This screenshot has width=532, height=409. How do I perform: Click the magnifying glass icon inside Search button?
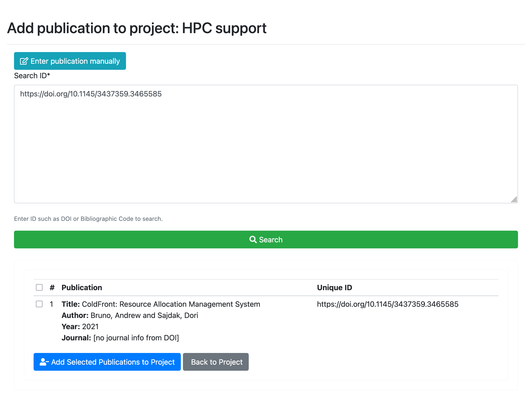click(253, 240)
